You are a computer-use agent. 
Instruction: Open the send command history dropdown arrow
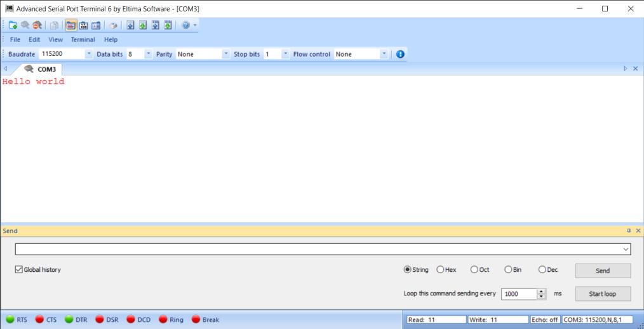(626, 249)
